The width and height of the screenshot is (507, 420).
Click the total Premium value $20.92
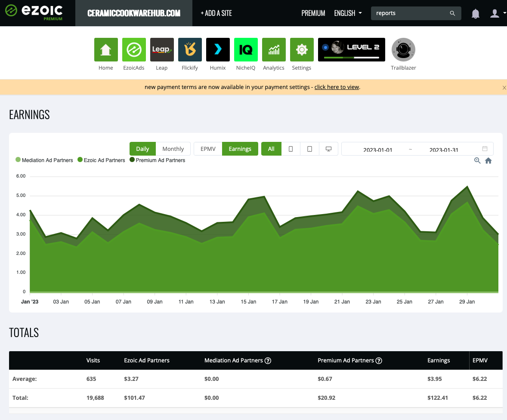pos(326,398)
